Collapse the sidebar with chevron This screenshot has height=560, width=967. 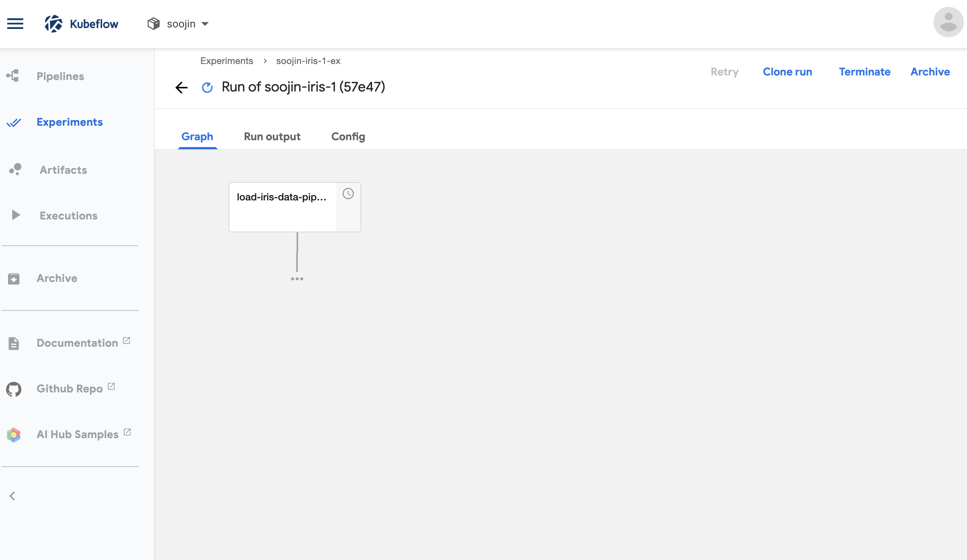[12, 496]
